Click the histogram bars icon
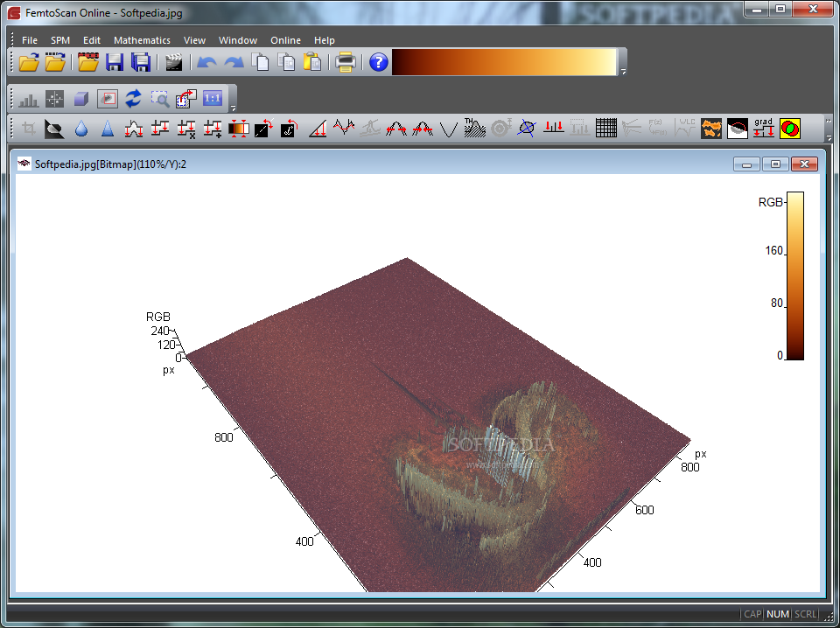840x628 pixels. [x=28, y=99]
